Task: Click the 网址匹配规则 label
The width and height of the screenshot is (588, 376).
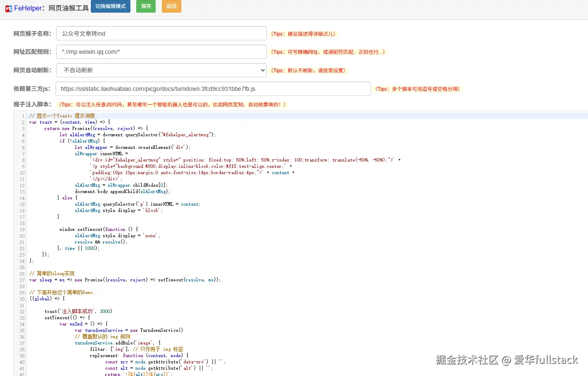Action: click(x=32, y=52)
